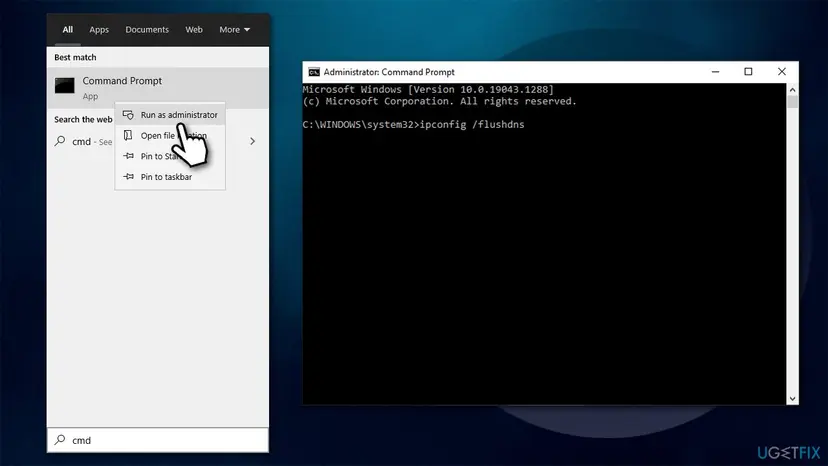Click the Pin to taskbar pin icon

point(128,176)
